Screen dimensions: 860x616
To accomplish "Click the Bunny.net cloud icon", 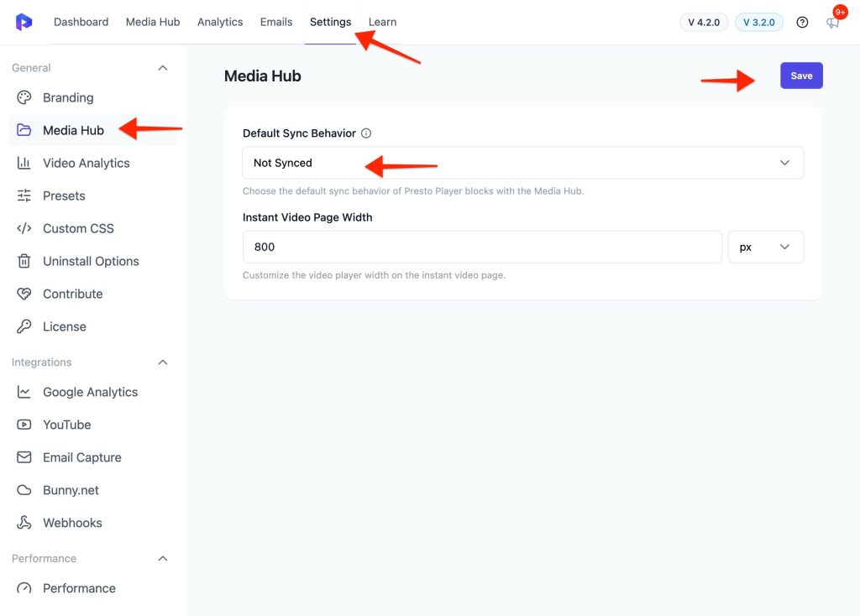I will pyautogui.click(x=24, y=490).
